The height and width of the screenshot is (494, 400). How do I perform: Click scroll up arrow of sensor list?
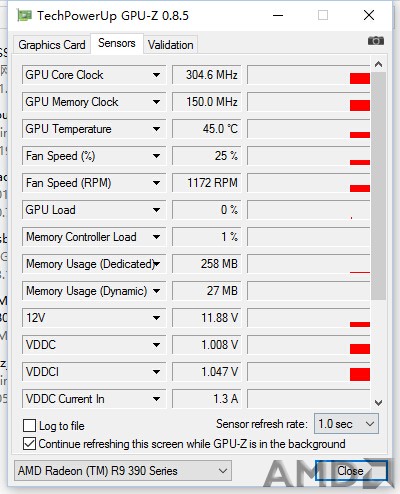378,64
